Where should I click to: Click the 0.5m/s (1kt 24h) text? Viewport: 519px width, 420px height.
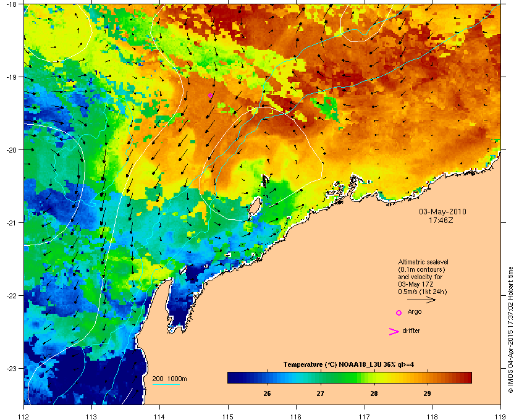click(x=423, y=292)
